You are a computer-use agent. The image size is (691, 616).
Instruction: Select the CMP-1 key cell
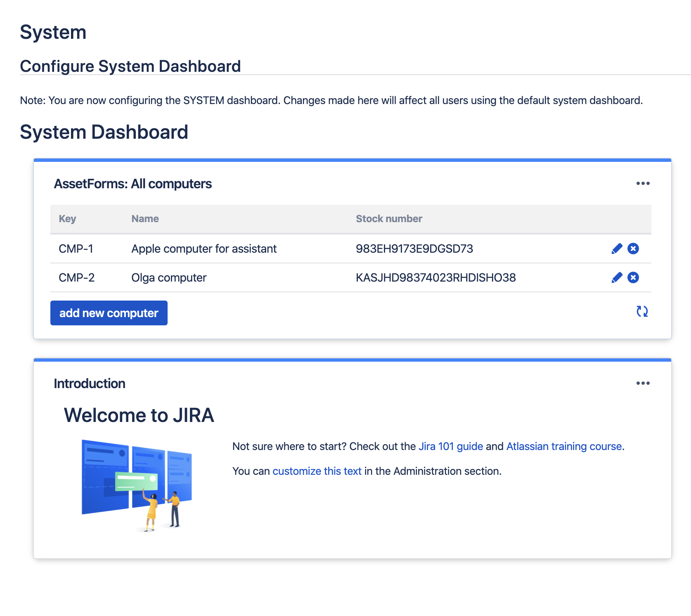coord(76,249)
